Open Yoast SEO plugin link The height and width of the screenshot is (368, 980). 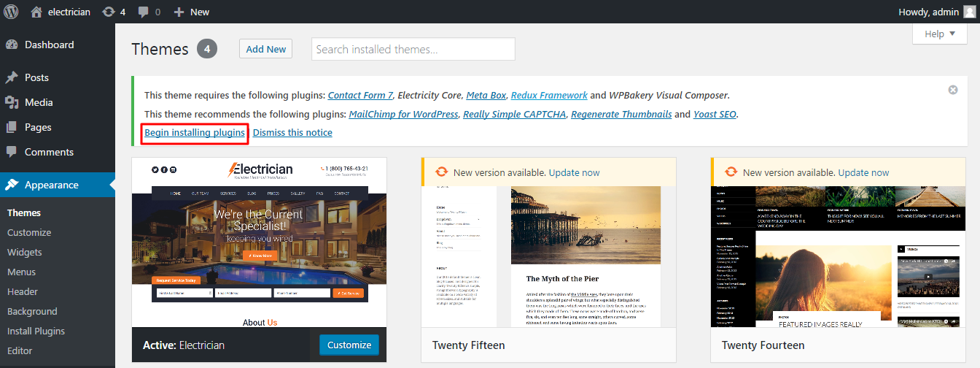[715, 114]
